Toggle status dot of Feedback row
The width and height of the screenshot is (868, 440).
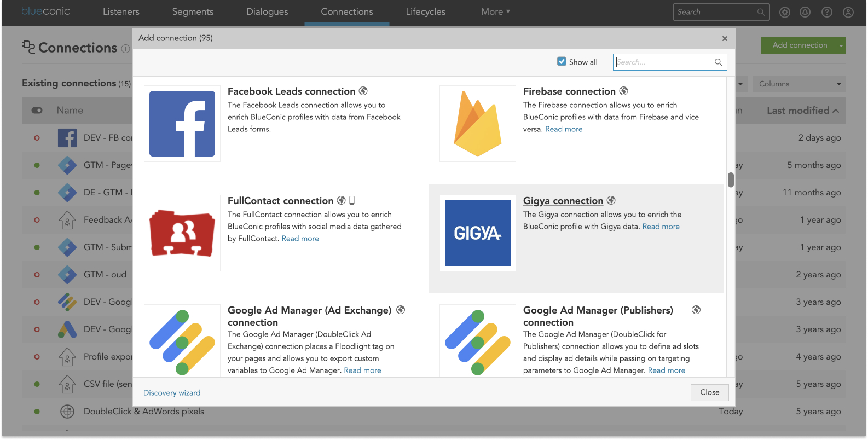[37, 220]
